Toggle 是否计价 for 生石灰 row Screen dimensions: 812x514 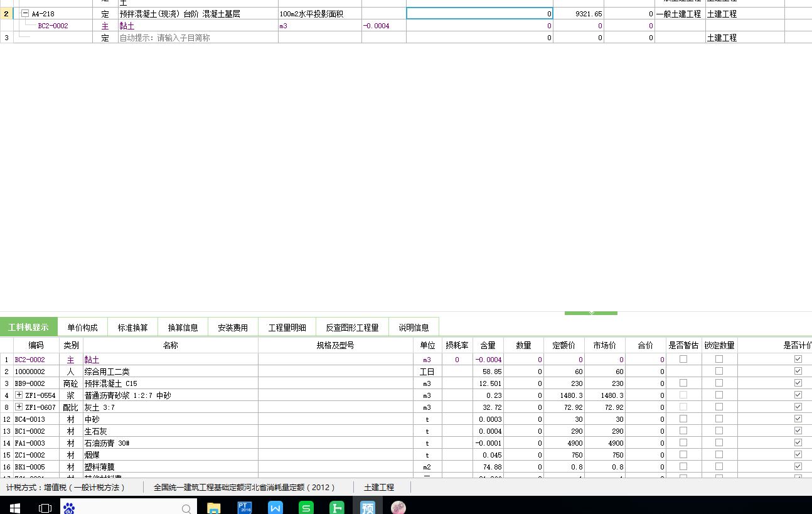(798, 431)
